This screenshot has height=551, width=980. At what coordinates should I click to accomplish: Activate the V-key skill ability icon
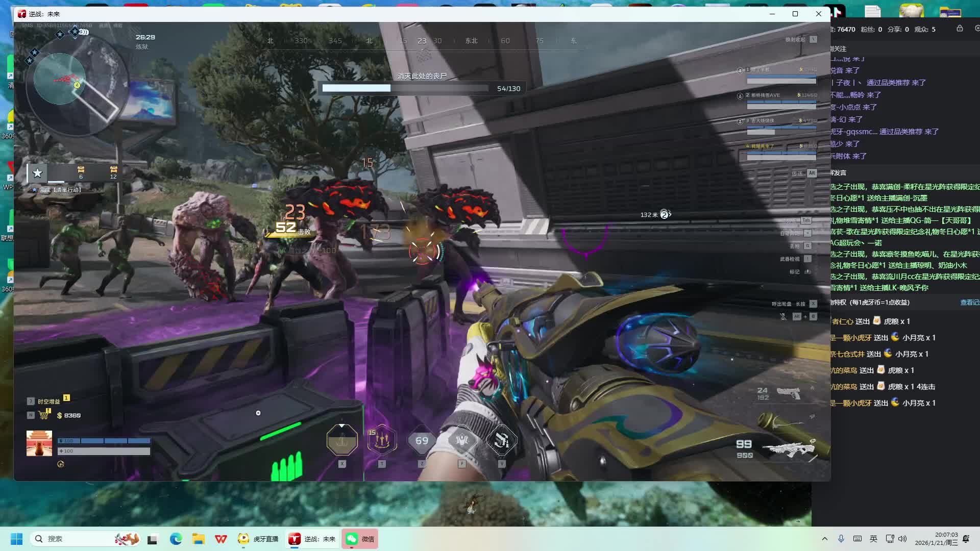tap(501, 440)
